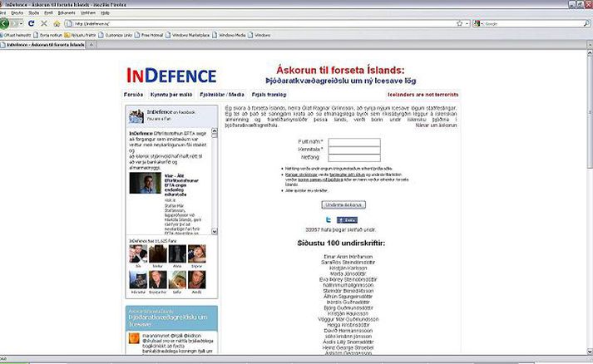The width and height of the screenshot is (593, 364).
Task: Open the Breyta menu
Action: click(x=17, y=12)
